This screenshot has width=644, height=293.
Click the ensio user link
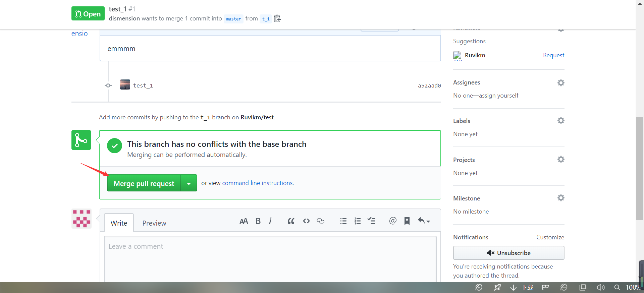pyautogui.click(x=79, y=34)
